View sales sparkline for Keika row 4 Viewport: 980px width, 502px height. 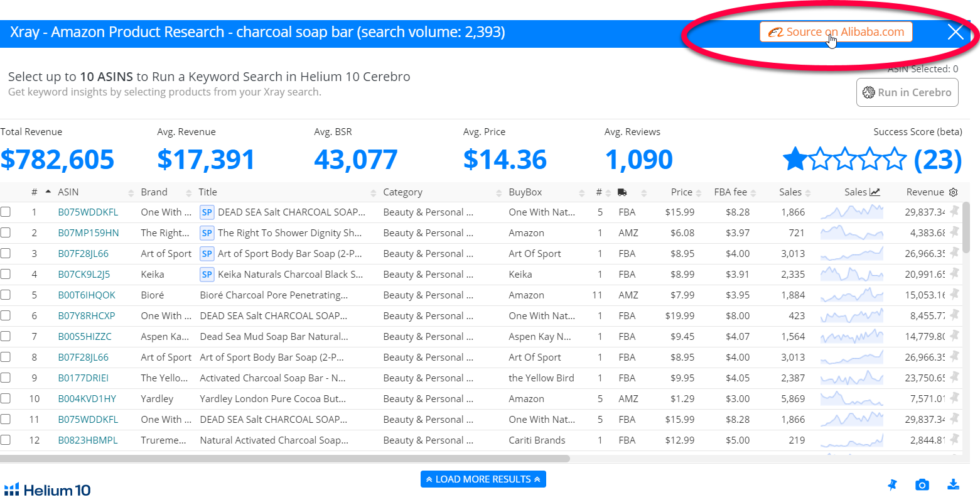click(852, 275)
